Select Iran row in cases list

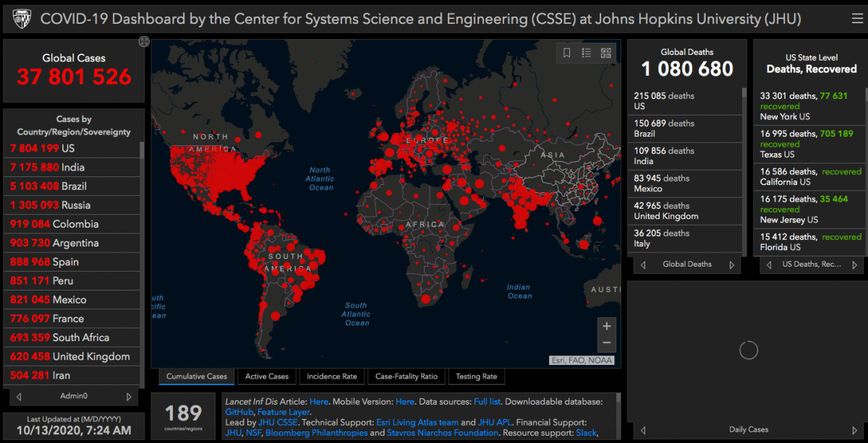pyautogui.click(x=72, y=375)
